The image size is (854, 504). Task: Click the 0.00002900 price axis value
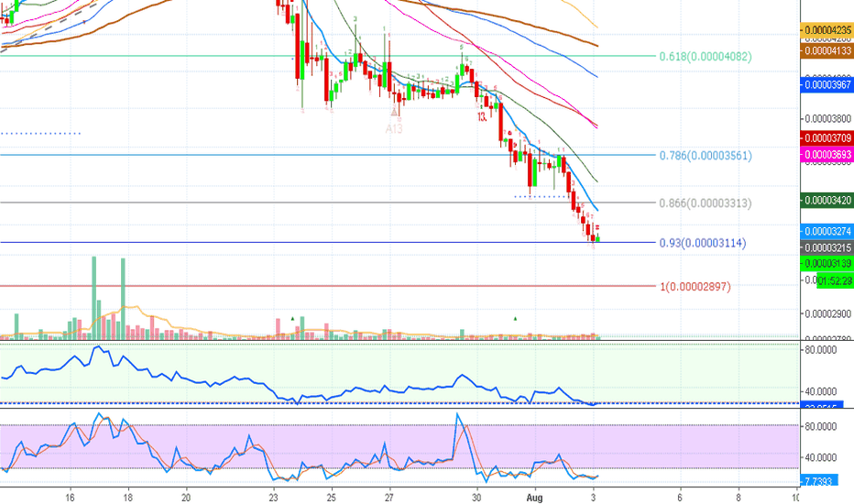[827, 313]
